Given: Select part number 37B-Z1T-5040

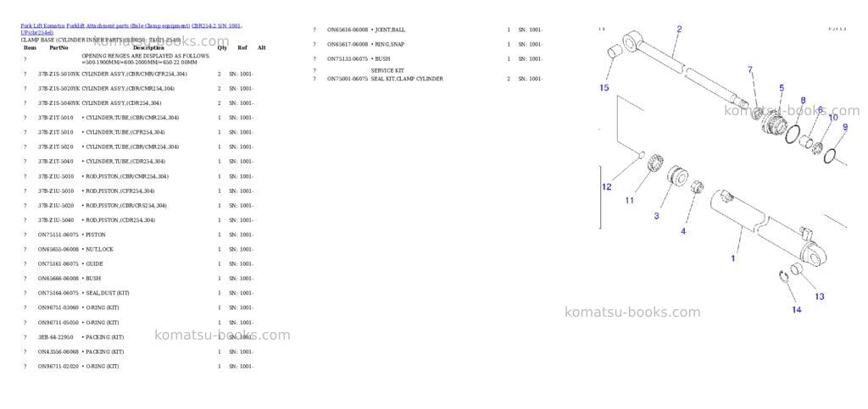Looking at the screenshot, I should pyautogui.click(x=55, y=162).
